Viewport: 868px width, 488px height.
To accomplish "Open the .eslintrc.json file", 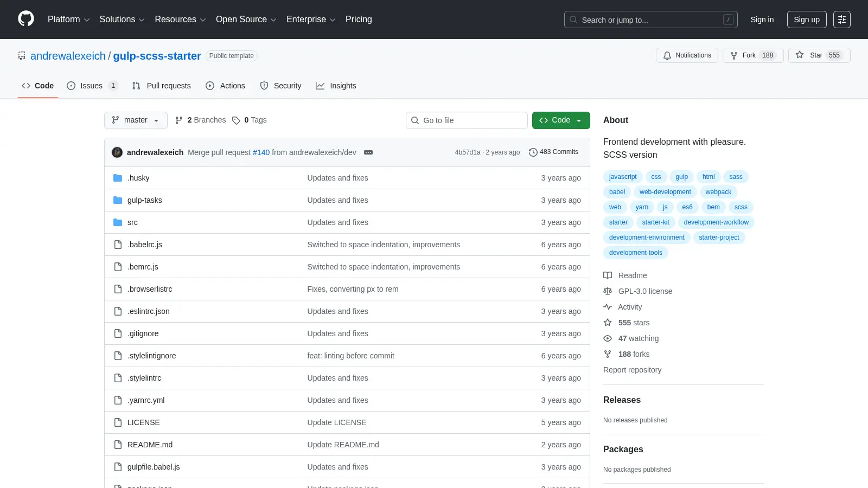I will pos(149,311).
